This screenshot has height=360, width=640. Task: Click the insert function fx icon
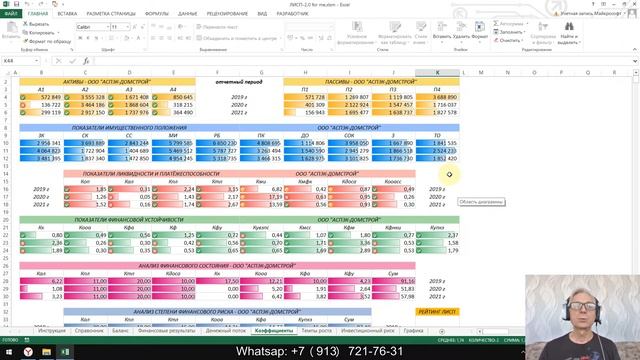pyautogui.click(x=86, y=61)
